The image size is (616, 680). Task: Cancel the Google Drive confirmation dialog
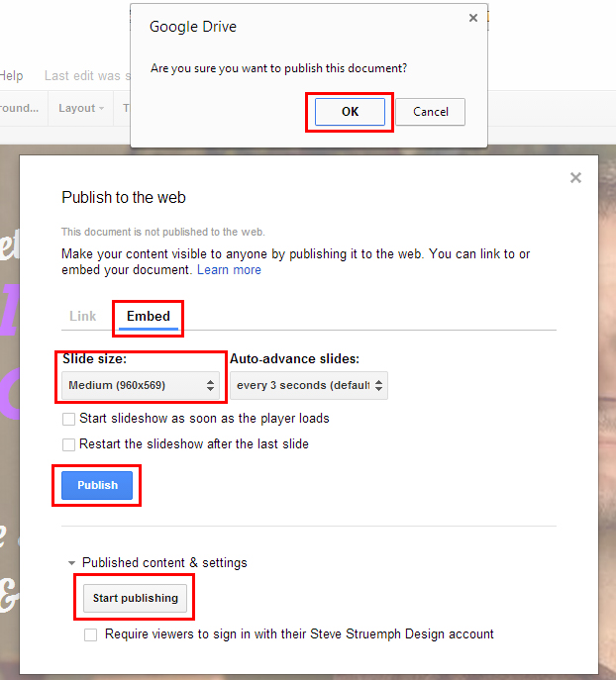430,112
